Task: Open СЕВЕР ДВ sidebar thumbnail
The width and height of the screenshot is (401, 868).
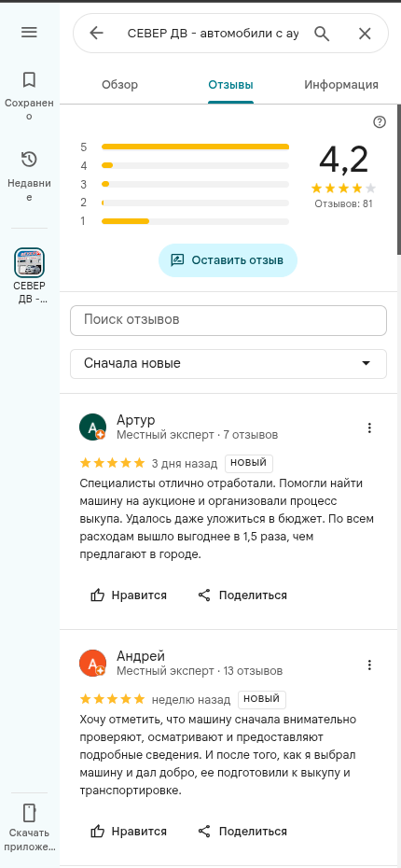Action: coord(29,262)
